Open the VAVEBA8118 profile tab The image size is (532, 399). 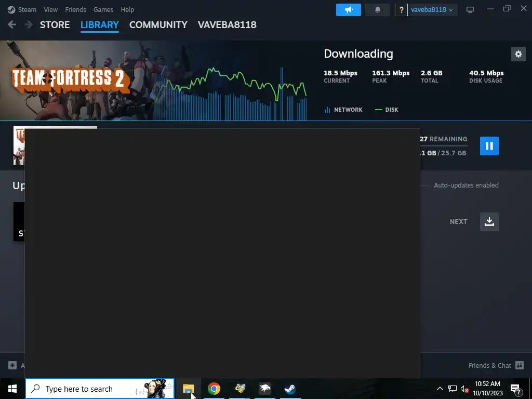pos(227,25)
